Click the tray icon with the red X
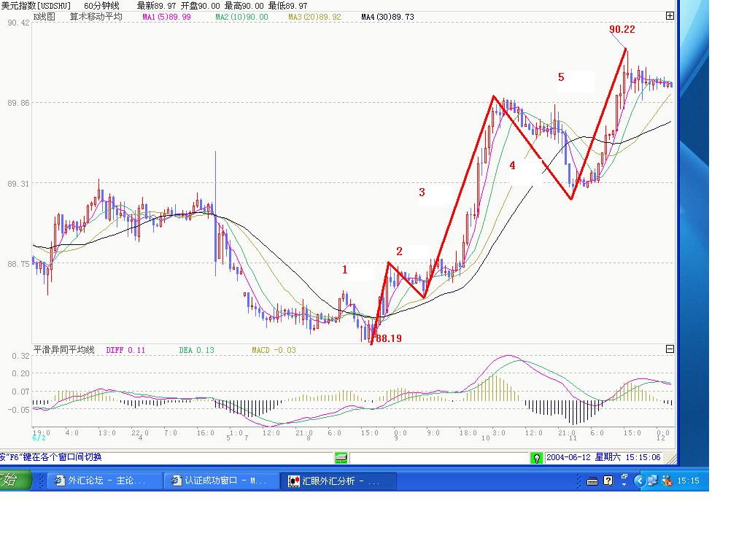 point(667,481)
